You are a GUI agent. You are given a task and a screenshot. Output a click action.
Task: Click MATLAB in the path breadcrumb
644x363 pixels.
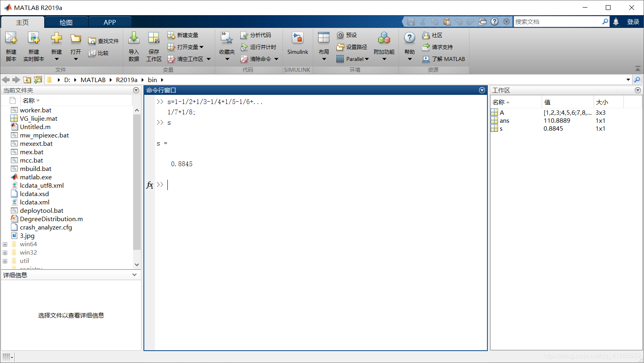coord(93,80)
